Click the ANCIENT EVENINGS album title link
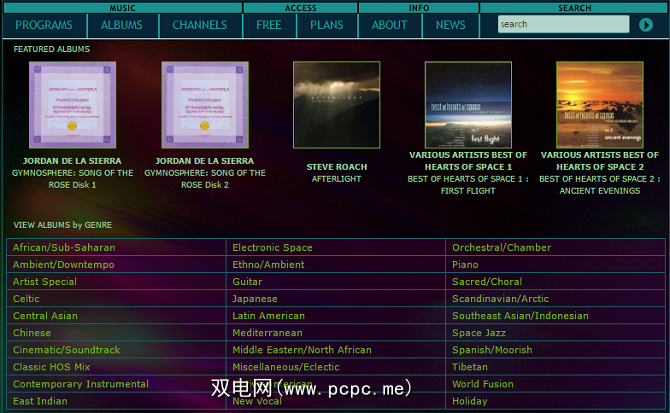 [x=599, y=185]
